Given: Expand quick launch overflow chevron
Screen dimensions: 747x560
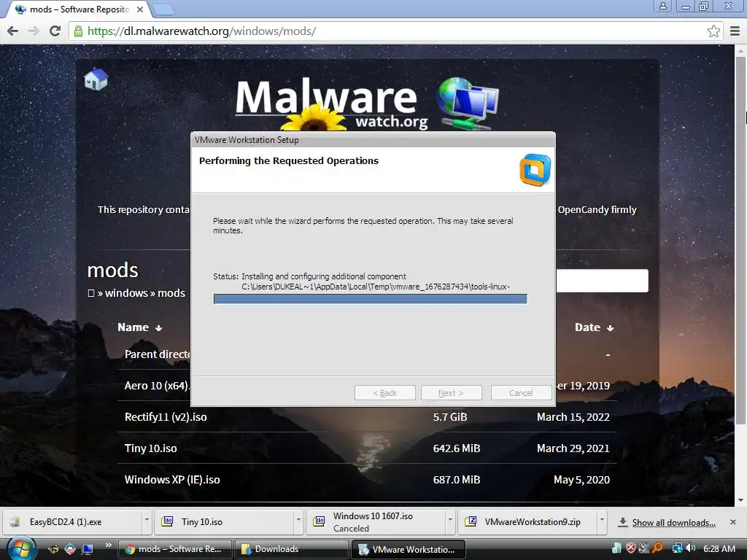Looking at the screenshot, I should pyautogui.click(x=109, y=545).
